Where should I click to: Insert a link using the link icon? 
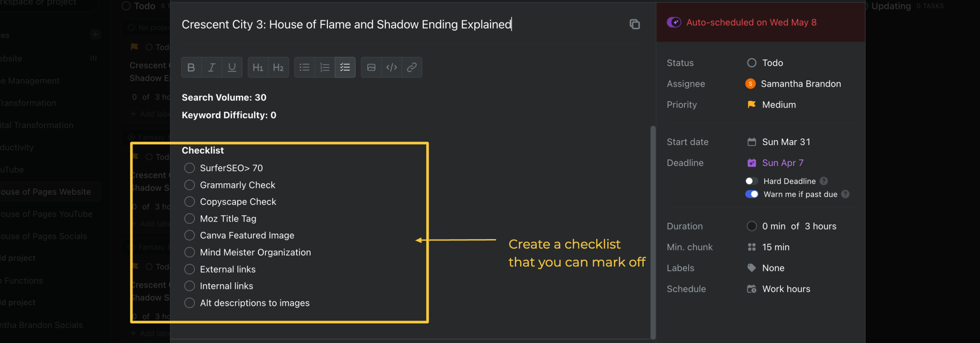click(412, 67)
